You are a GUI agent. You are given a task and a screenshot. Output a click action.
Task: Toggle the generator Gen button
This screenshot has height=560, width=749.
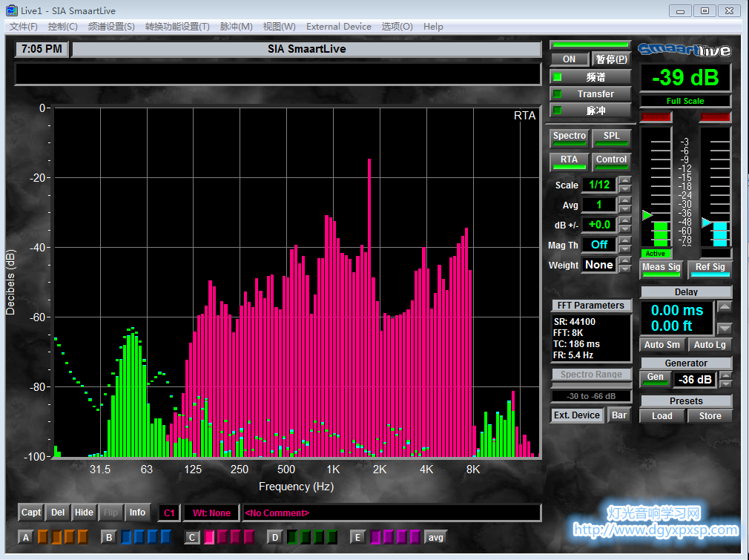[655, 378]
